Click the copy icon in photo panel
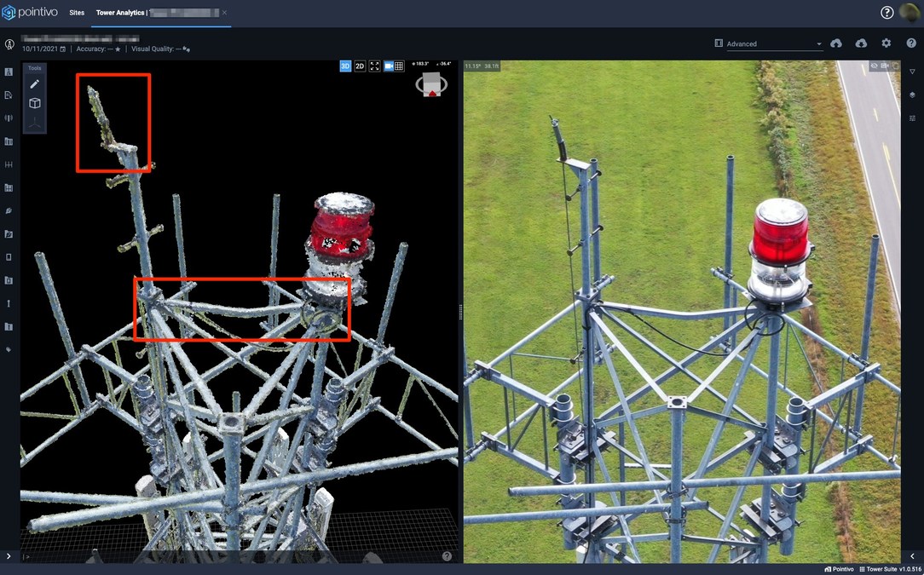Image resolution: width=924 pixels, height=575 pixels. (895, 66)
